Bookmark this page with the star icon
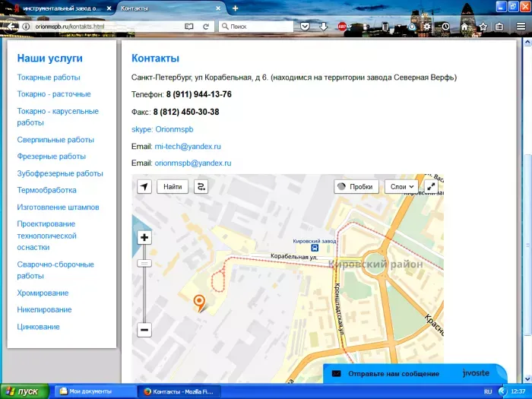532x399 pixels. (x=483, y=27)
